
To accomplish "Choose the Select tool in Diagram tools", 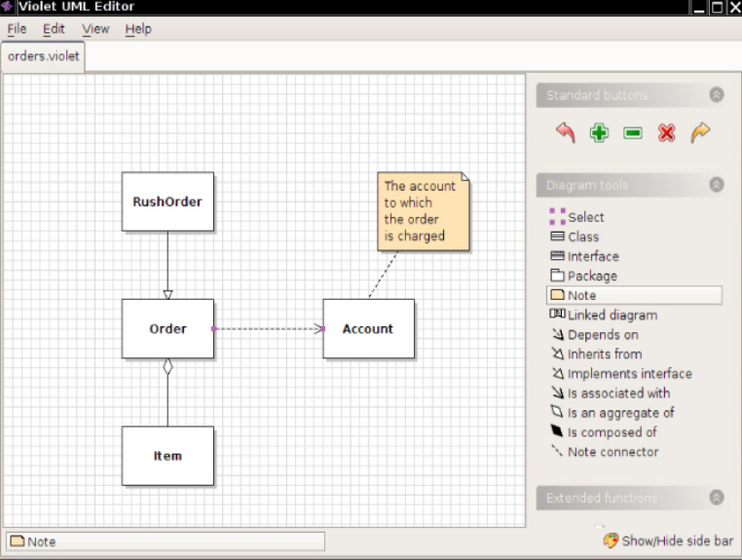I will tap(585, 217).
